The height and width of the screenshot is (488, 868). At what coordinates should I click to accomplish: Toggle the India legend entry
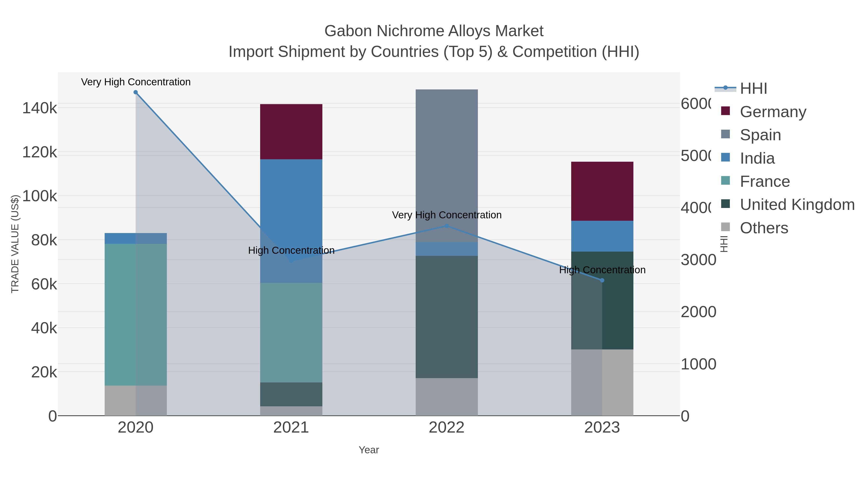748,158
